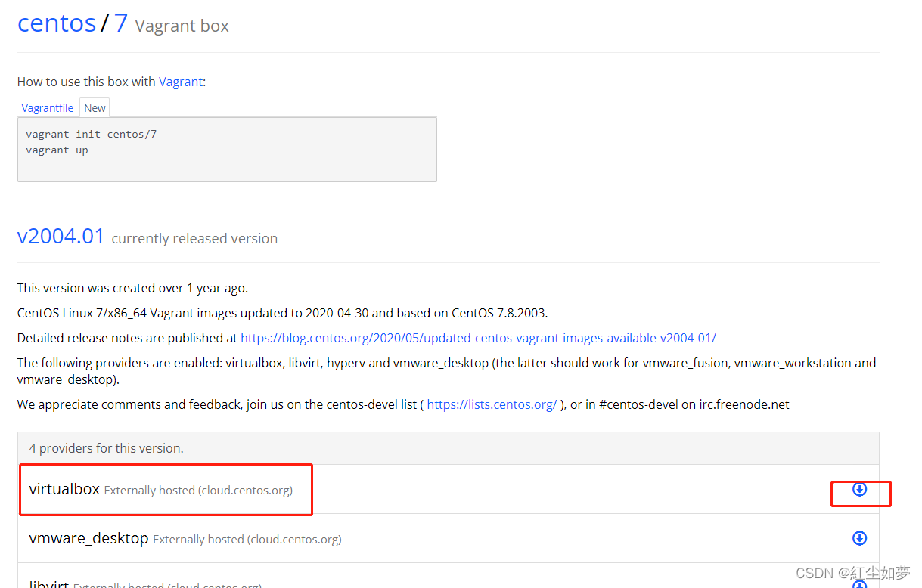The image size is (922, 588).
Task: Click the libvirt download arrow icon
Action: pyautogui.click(x=859, y=584)
